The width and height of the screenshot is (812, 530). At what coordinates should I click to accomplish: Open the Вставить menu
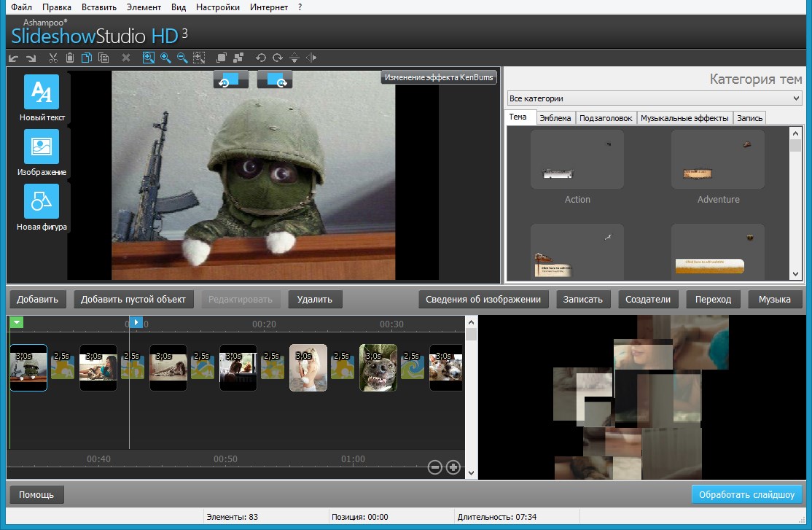[x=98, y=7]
